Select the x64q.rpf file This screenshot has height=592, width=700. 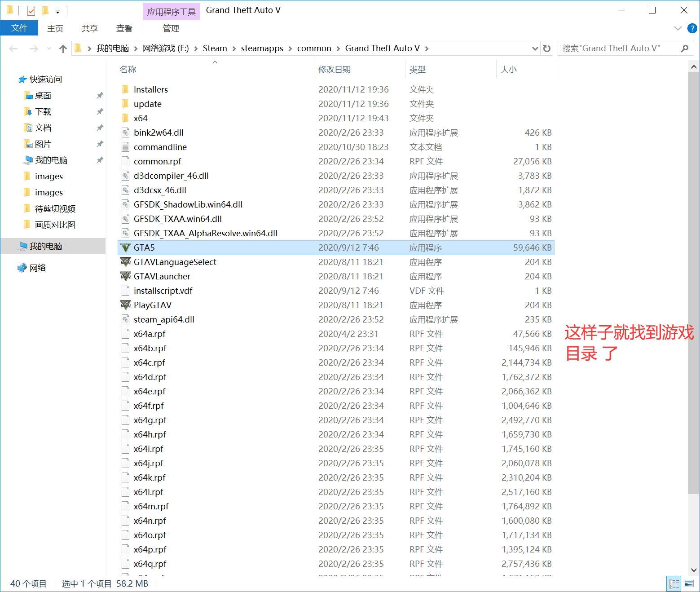pyautogui.click(x=336, y=564)
